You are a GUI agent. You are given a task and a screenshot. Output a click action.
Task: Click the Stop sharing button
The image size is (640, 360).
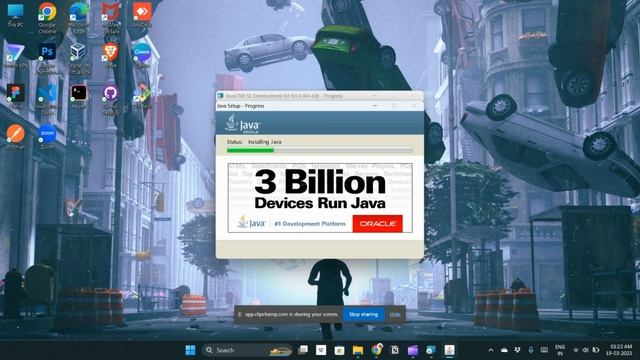[363, 314]
